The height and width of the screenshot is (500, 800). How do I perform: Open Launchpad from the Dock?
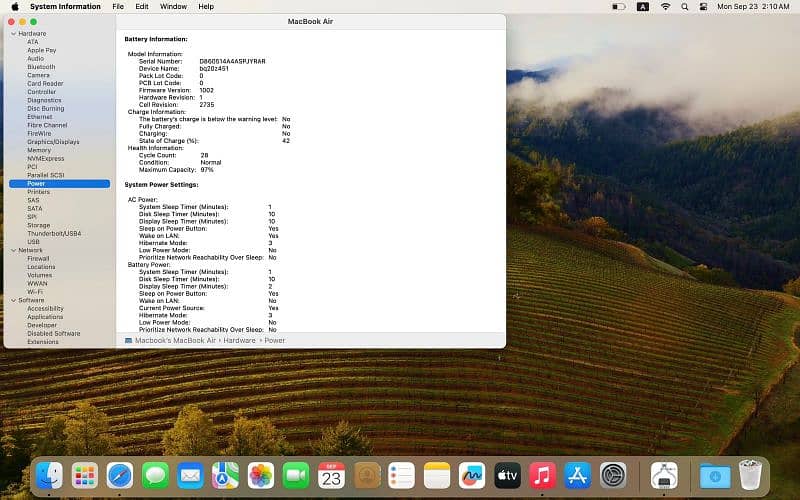click(85, 476)
